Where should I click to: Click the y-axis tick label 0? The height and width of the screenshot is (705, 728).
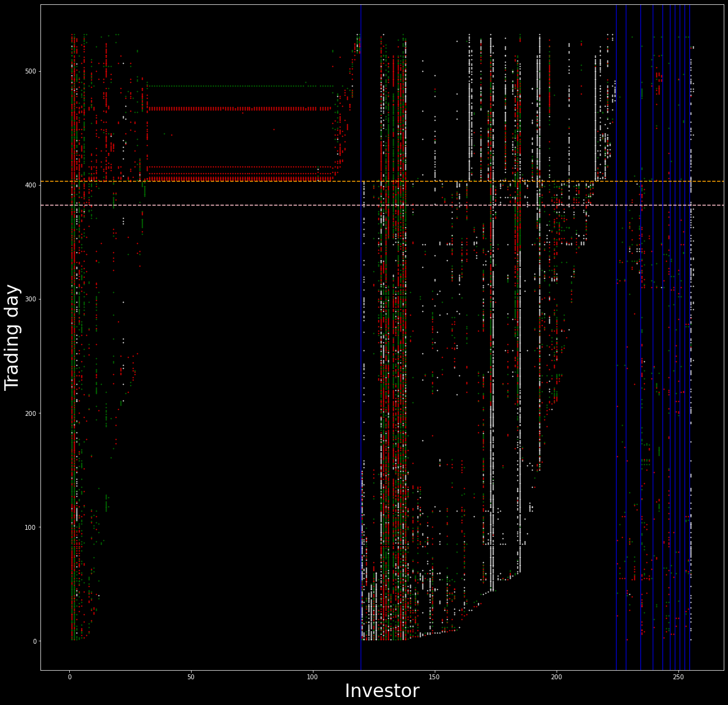click(x=34, y=641)
